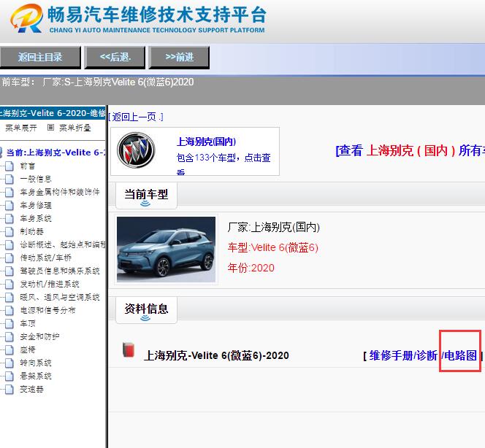
Task: Select the 当前车型 tab
Action: tap(146, 195)
